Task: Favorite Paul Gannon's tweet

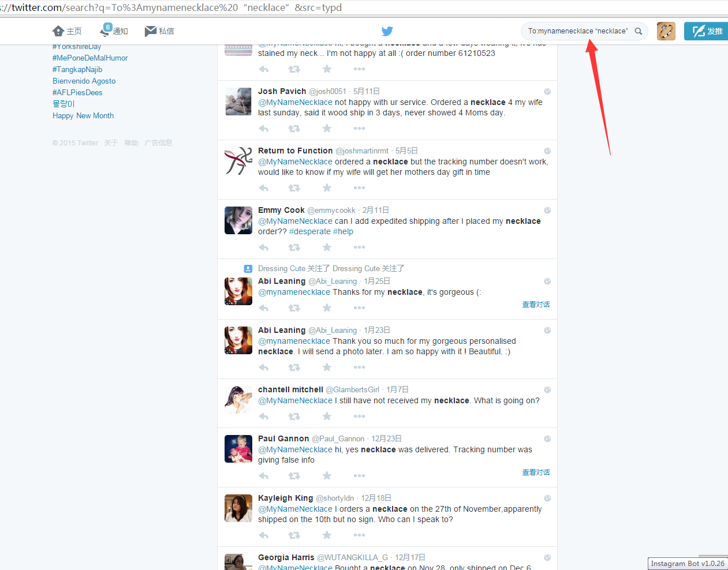Action: 327,476
